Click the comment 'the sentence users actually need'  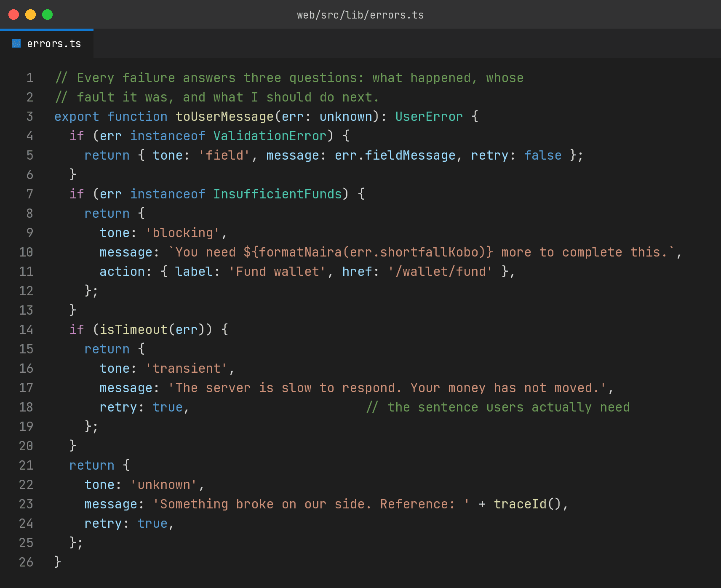(x=498, y=407)
